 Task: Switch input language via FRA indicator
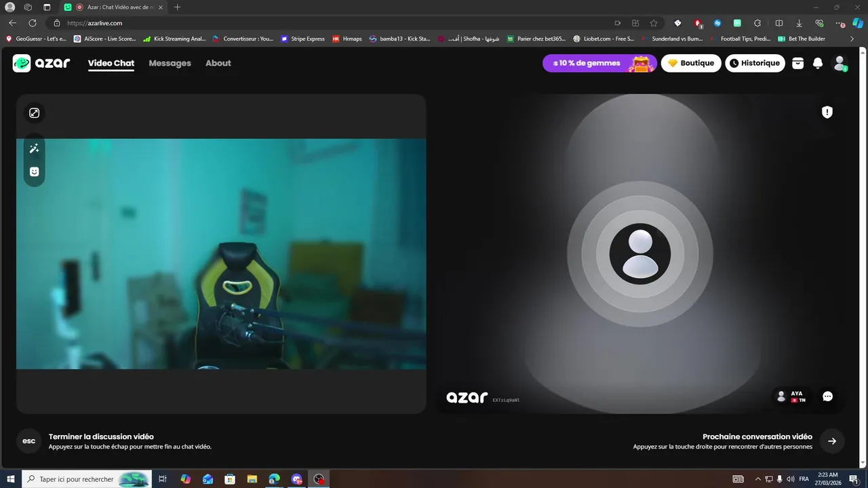(x=804, y=479)
